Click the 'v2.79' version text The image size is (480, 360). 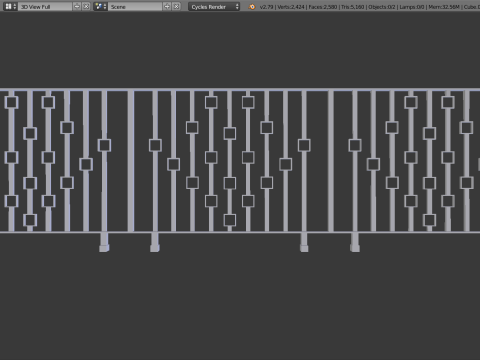click(266, 7)
